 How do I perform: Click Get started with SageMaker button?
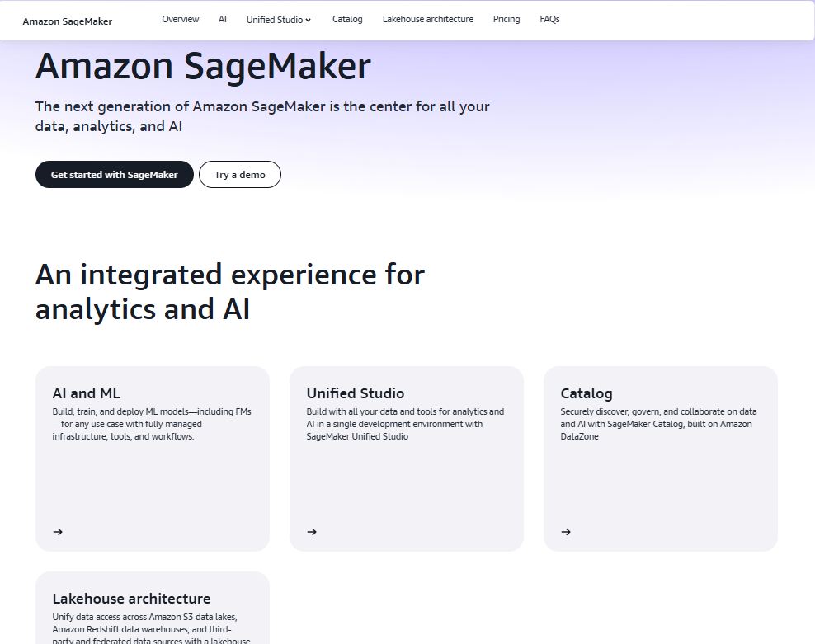tap(115, 175)
